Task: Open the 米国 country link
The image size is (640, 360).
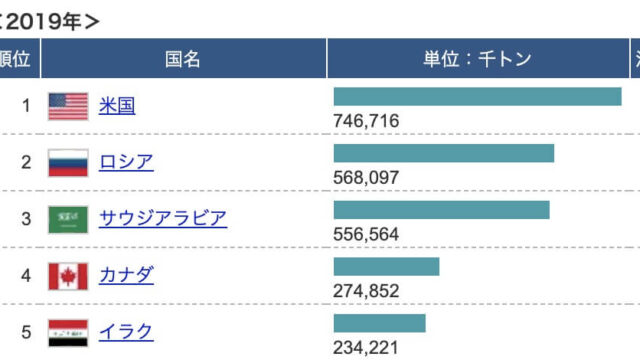Action: pos(117,106)
